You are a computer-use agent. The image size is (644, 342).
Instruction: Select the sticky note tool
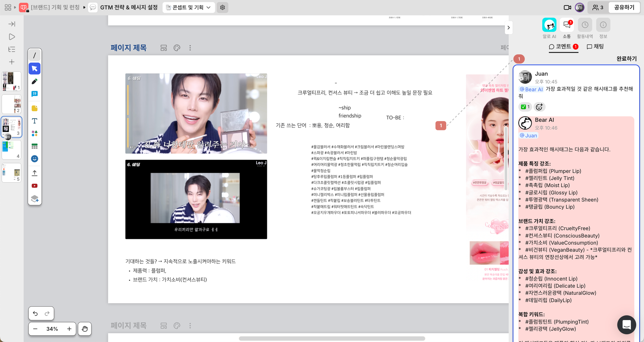click(34, 108)
